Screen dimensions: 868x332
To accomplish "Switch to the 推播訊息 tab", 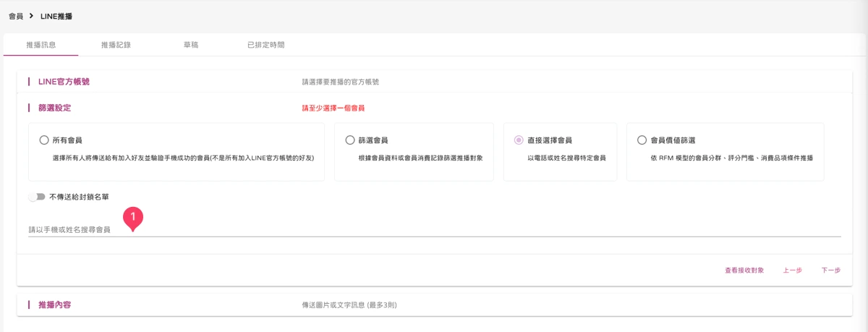I will point(41,45).
